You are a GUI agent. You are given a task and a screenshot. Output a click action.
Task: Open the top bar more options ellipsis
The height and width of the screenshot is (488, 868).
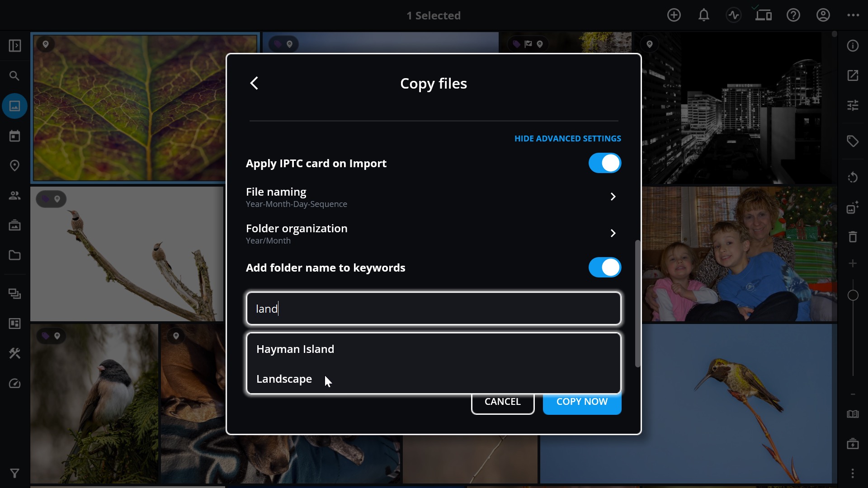point(853,15)
